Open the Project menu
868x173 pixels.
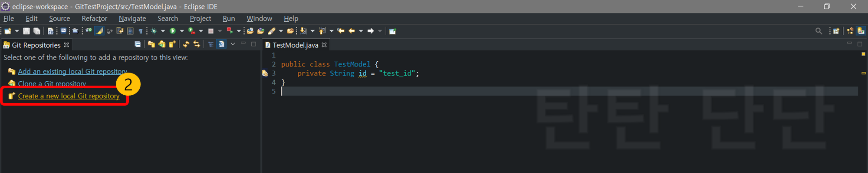pos(200,18)
